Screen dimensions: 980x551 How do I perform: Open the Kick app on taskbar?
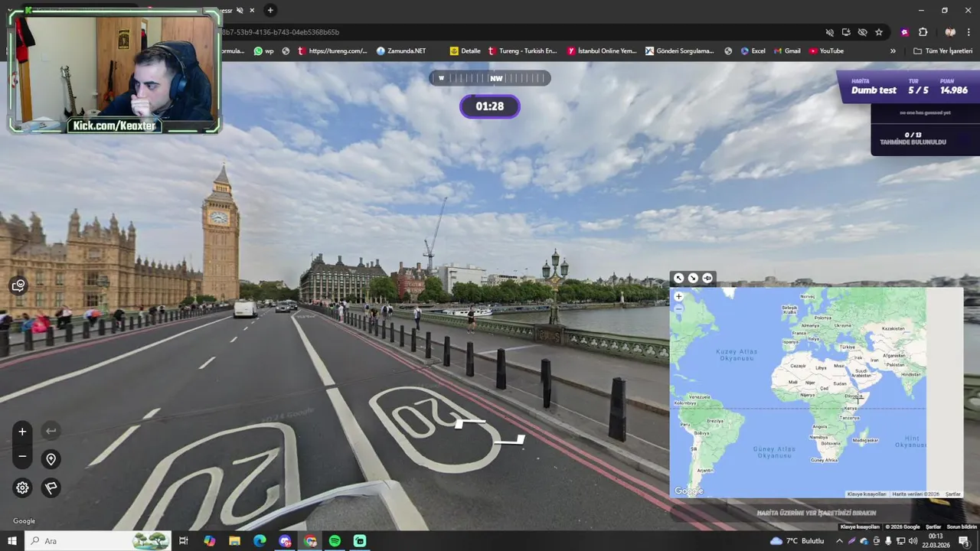click(x=360, y=541)
